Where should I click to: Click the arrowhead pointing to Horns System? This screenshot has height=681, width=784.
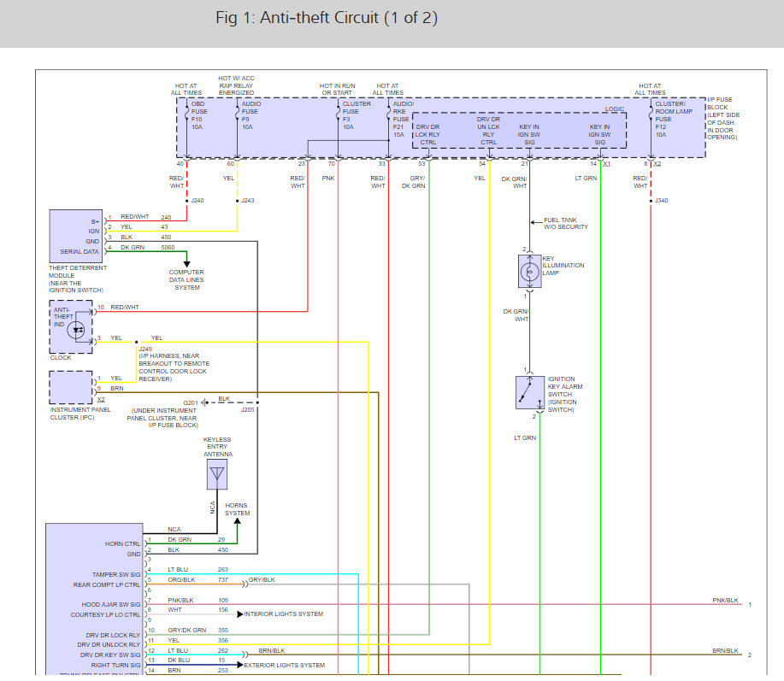click(x=238, y=521)
